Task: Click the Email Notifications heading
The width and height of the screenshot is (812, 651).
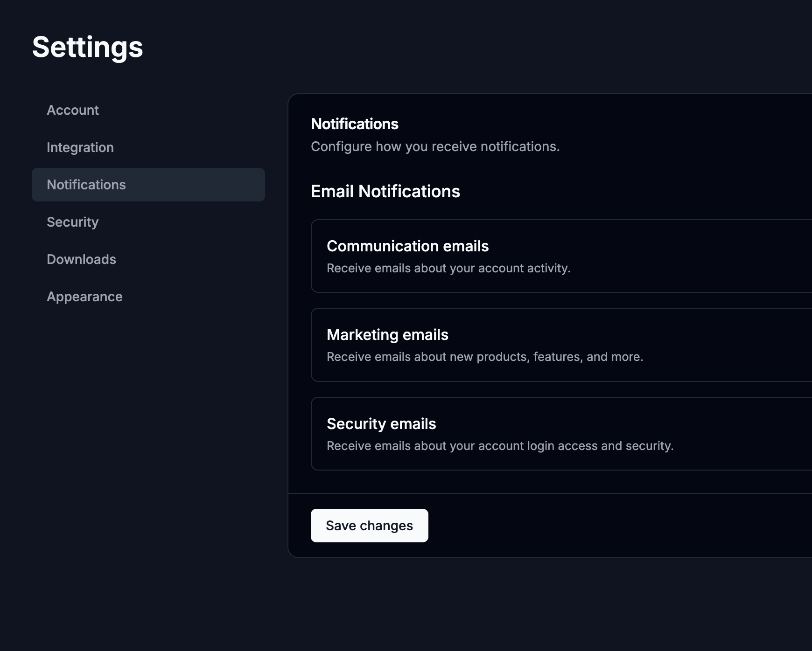Action: [385, 192]
